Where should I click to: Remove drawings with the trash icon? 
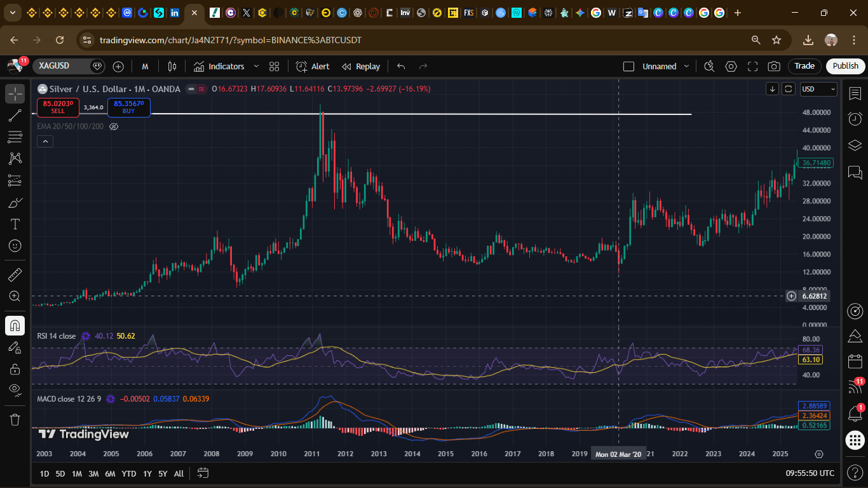pyautogui.click(x=15, y=419)
